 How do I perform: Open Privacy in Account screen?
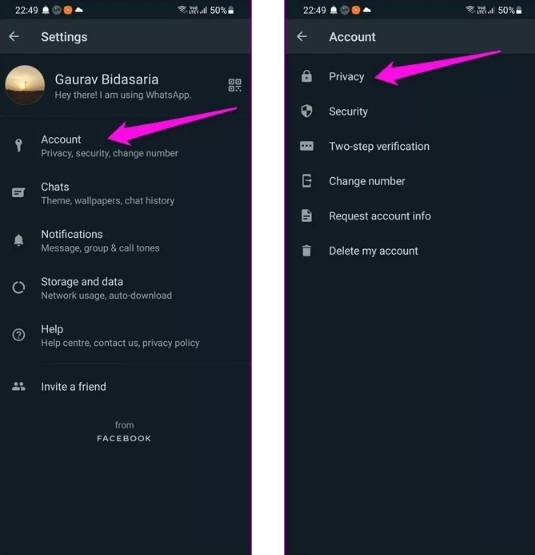tap(410, 76)
